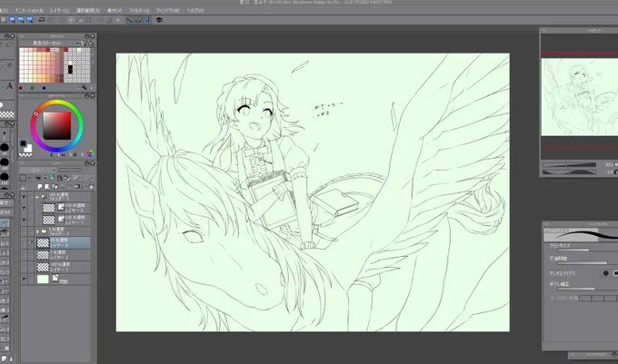The width and height of the screenshot is (618, 364).
Task: Hide the paper layer using its eye icon
Action: [24, 279]
